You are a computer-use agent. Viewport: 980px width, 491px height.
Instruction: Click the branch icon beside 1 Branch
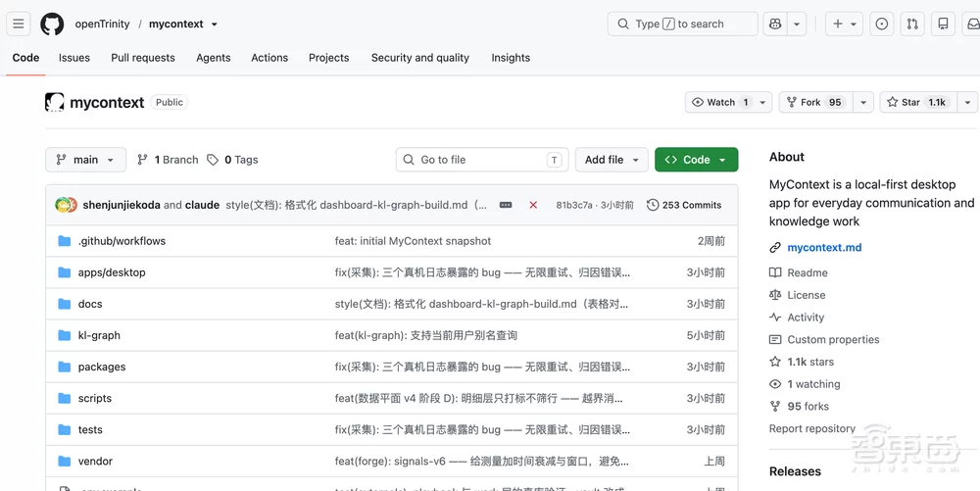pos(142,160)
